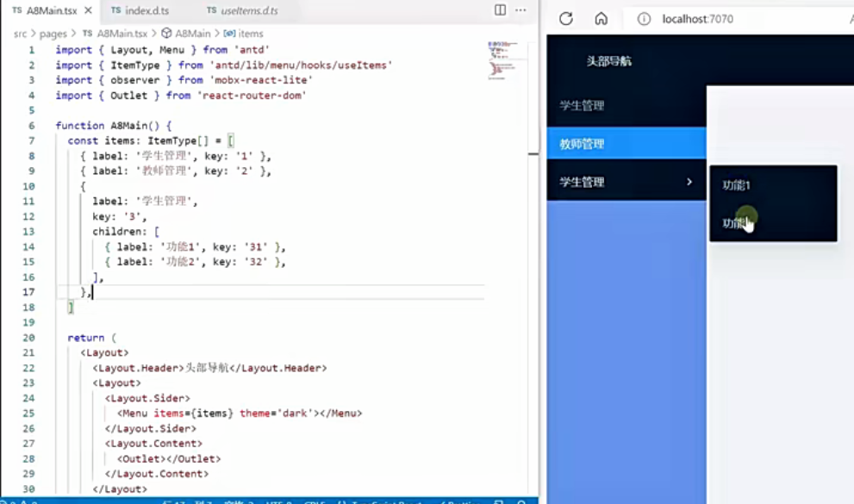Click the TS icon on the useItems.d.ts tab
Screen dimensions: 854x504
click(211, 10)
